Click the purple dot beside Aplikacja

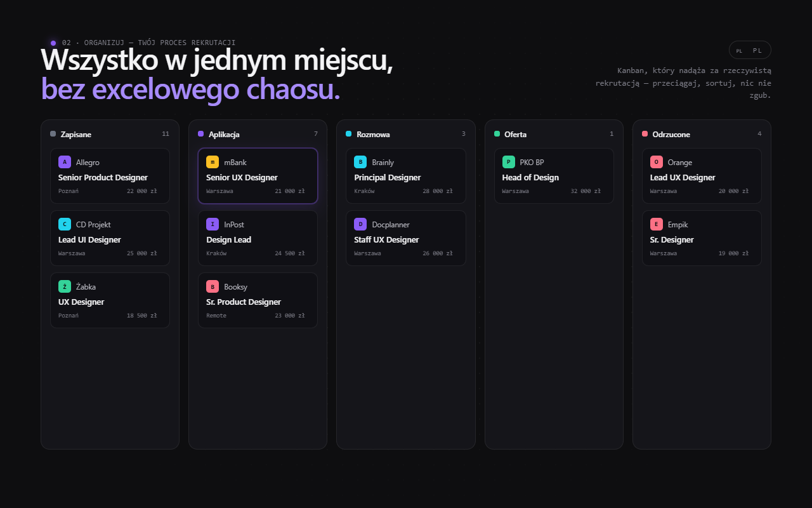point(200,134)
